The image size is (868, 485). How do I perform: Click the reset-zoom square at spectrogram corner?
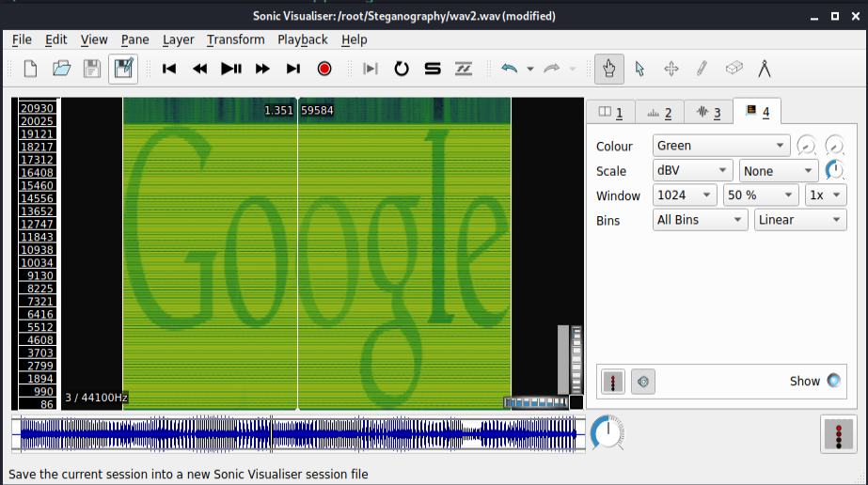576,402
